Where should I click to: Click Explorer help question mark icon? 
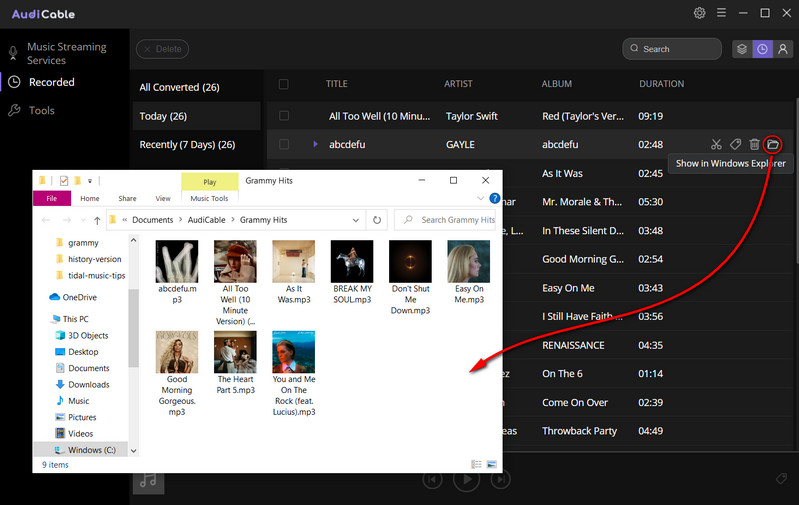click(x=494, y=198)
